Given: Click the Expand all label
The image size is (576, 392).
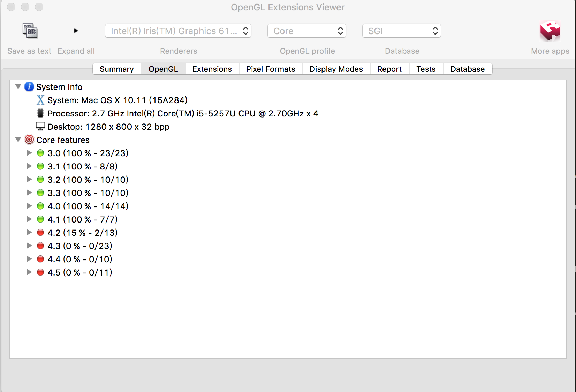Looking at the screenshot, I should click(76, 51).
